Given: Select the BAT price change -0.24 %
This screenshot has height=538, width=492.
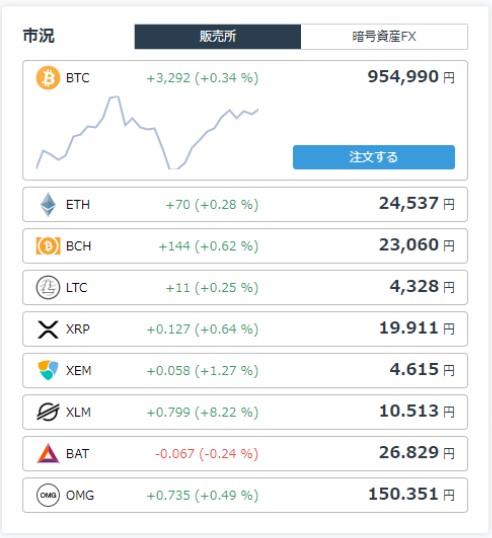Looking at the screenshot, I should 229,454.
